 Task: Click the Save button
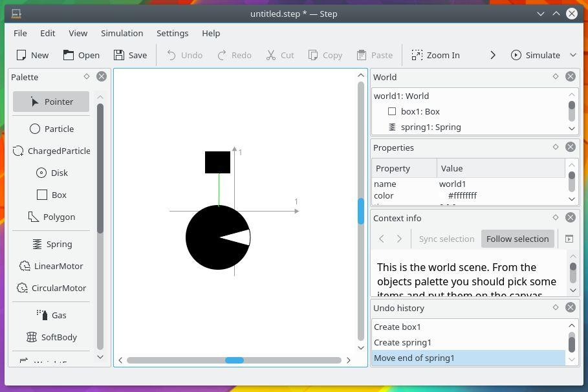[130, 55]
